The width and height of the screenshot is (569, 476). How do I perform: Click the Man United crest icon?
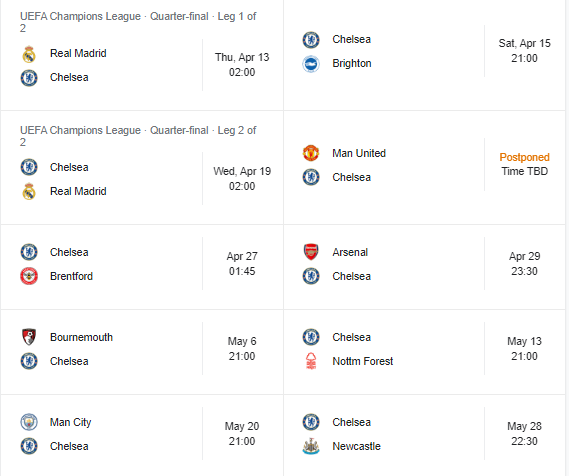(x=311, y=153)
